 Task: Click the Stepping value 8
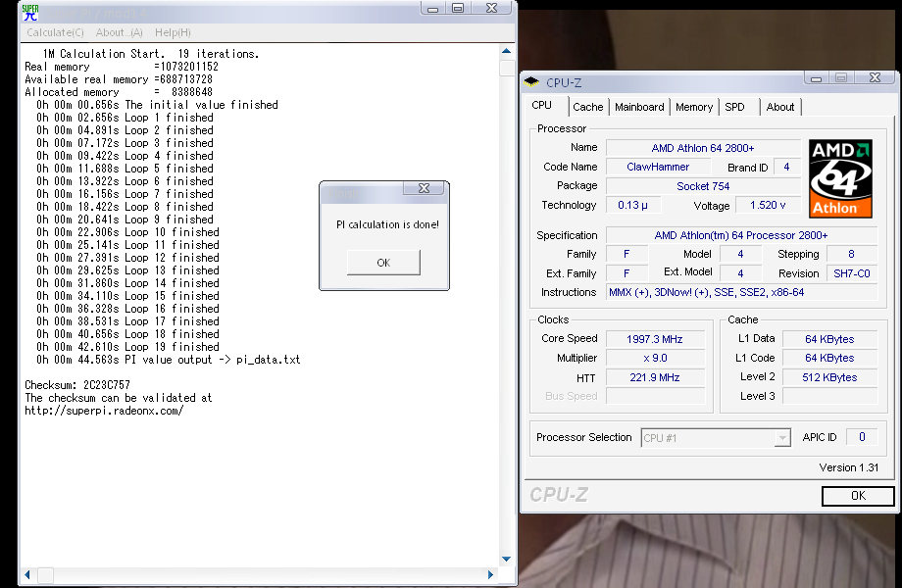click(851, 254)
